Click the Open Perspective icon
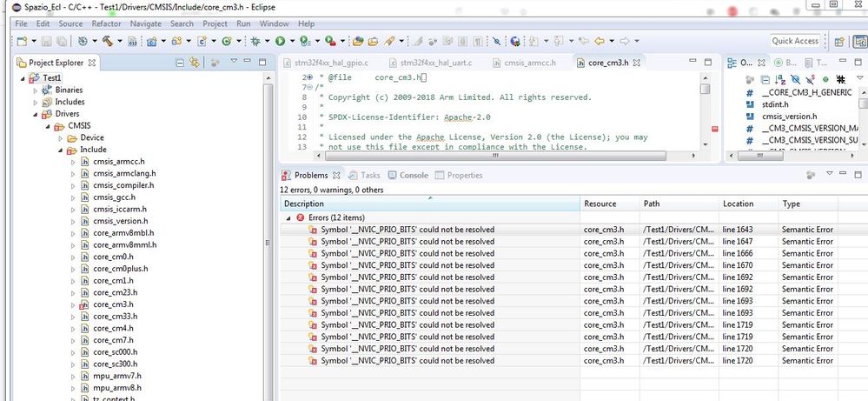 point(839,42)
